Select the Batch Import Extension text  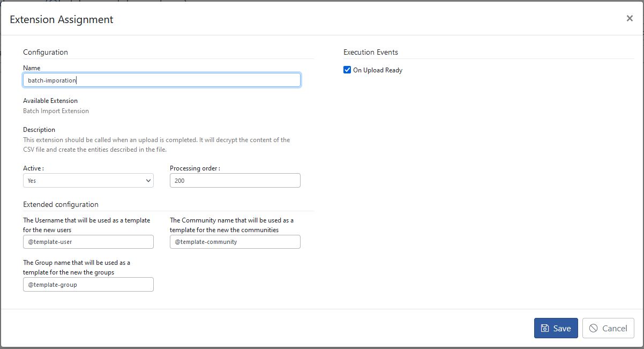56,111
